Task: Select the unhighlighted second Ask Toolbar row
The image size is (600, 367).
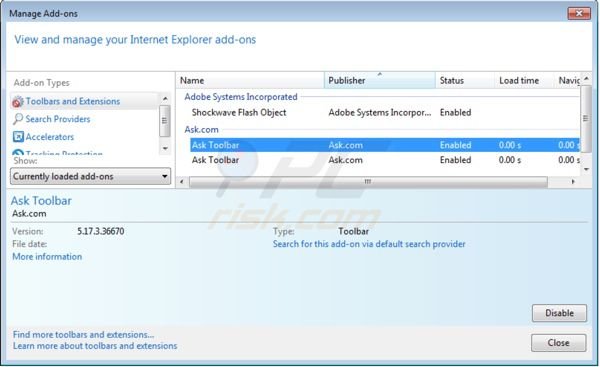Action: 385,160
